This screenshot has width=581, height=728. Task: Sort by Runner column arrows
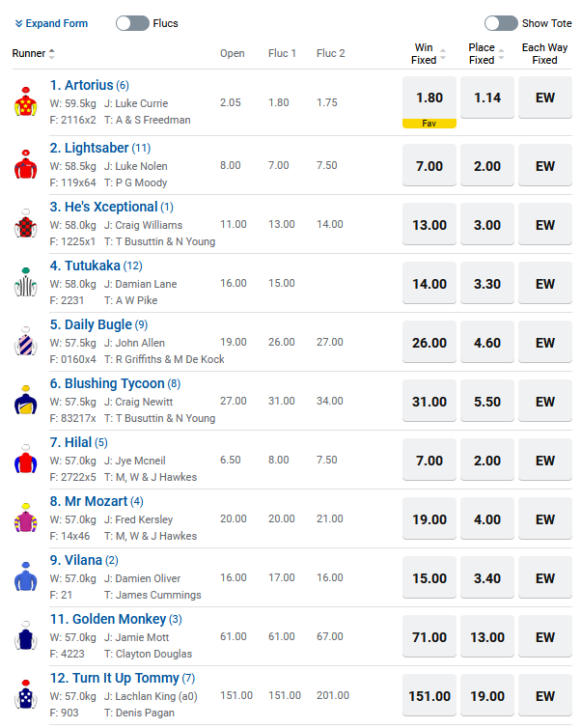[x=51, y=54]
